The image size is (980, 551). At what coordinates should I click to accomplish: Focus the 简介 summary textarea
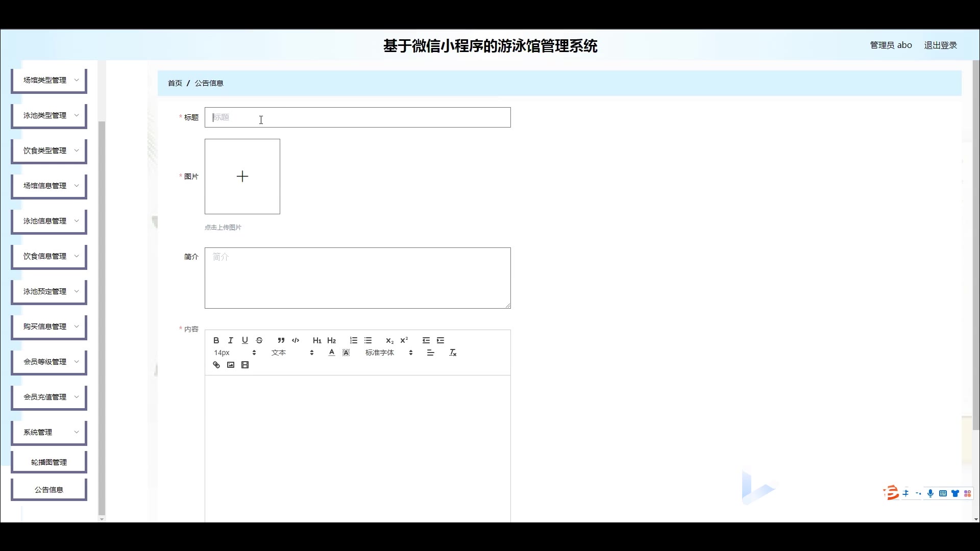(x=358, y=278)
